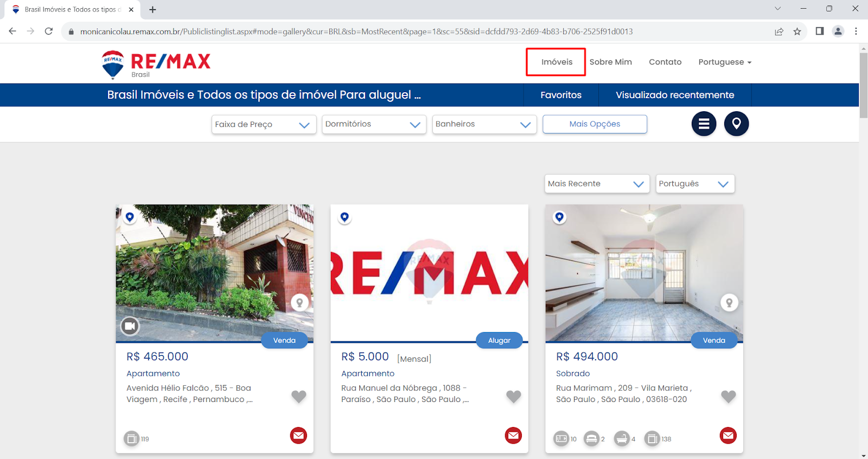Image resolution: width=868 pixels, height=459 pixels.
Task: Favorite the R$ 5.000 rental heart
Action: coord(514,397)
